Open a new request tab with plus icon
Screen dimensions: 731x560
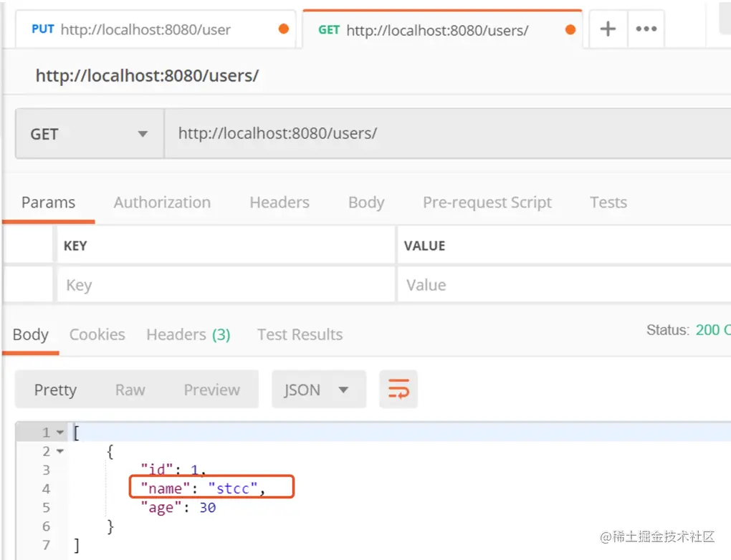click(x=608, y=29)
